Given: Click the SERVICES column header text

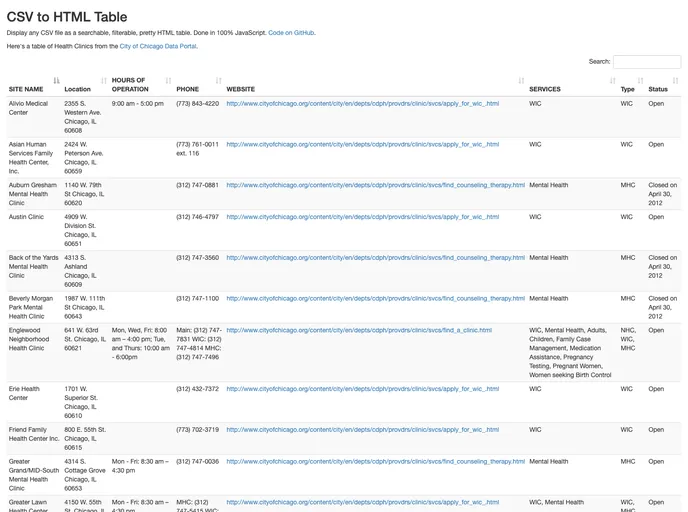Looking at the screenshot, I should (545, 89).
